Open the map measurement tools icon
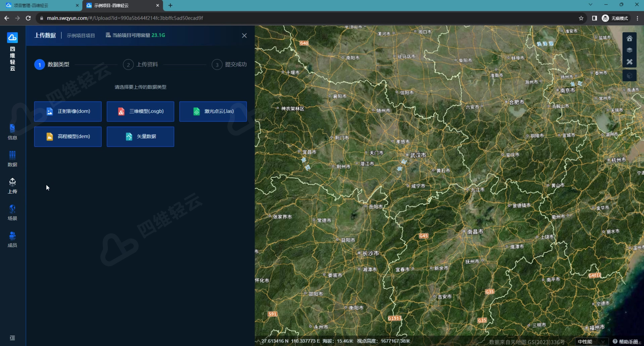This screenshot has width=644, height=346. click(629, 62)
